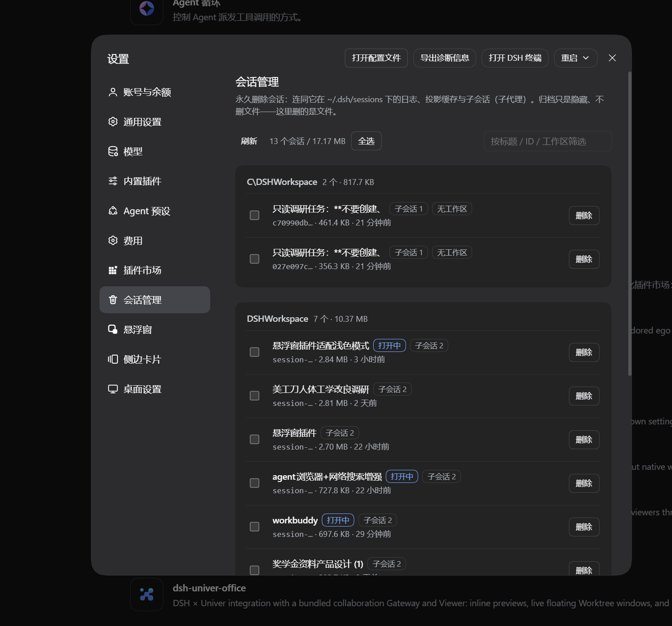This screenshot has height=626, width=672.
Task: Expand the 重启 dropdown
Action: pyautogui.click(x=576, y=58)
